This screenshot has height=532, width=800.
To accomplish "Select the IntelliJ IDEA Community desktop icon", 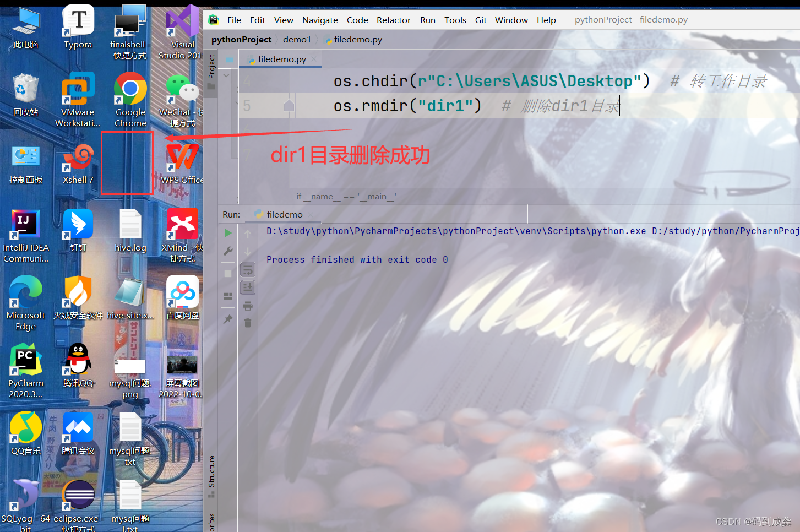I will point(26,236).
